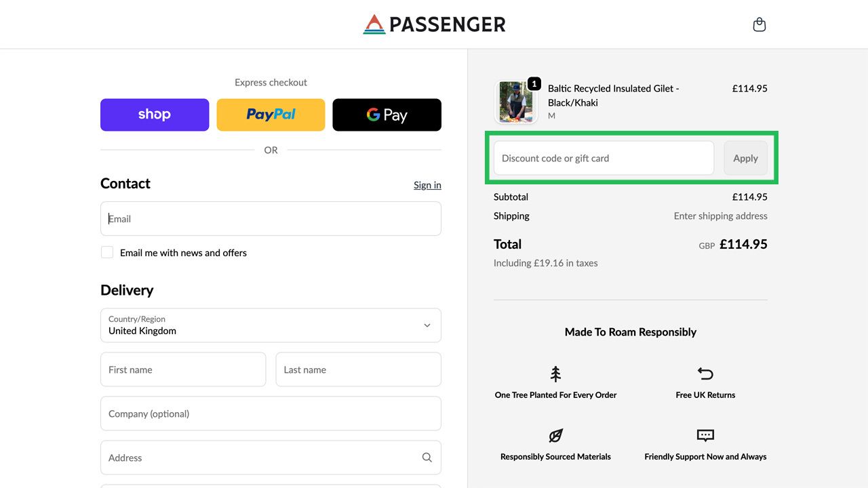This screenshot has width=868, height=488.
Task: Click the Friendly Support chat bubble icon
Action: pyautogui.click(x=705, y=435)
